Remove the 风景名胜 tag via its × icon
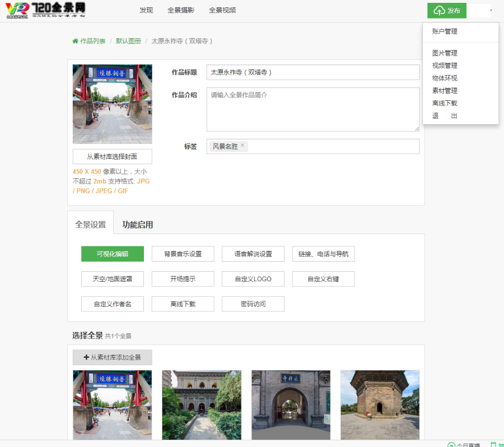The image size is (504, 447). pyautogui.click(x=242, y=145)
